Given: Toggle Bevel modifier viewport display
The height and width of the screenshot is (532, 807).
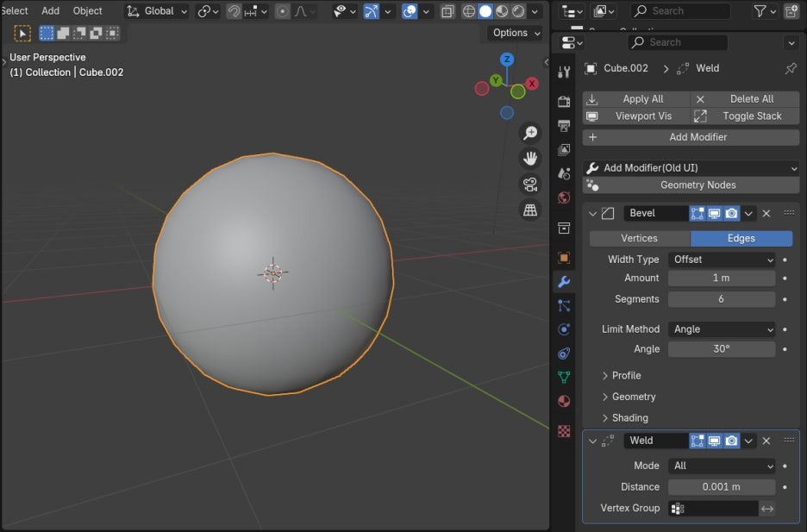Looking at the screenshot, I should pyautogui.click(x=715, y=214).
